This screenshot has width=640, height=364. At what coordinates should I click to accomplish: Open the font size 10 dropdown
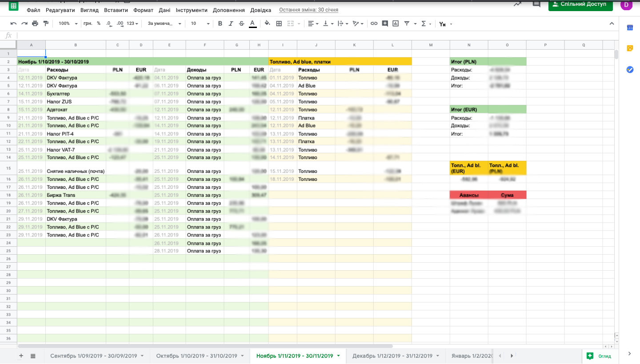pos(200,24)
